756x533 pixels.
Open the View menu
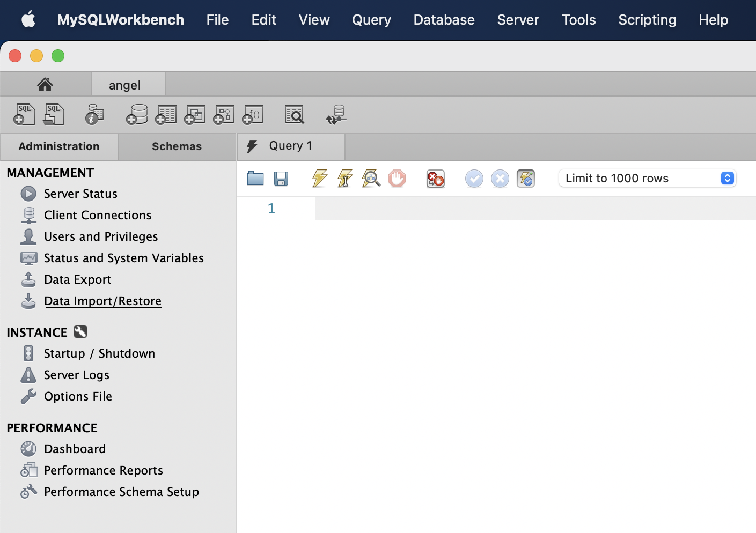(x=314, y=20)
